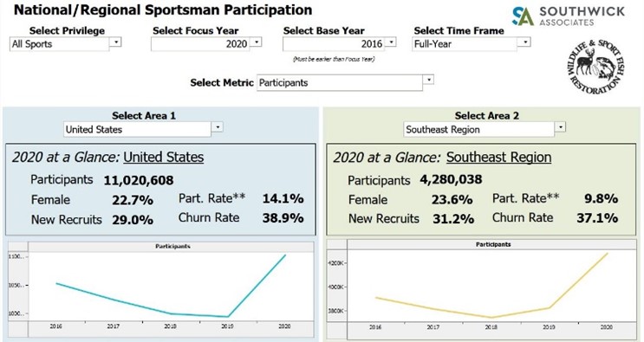Click the Southeast Region area field
The image size is (644, 342).
coord(479,130)
